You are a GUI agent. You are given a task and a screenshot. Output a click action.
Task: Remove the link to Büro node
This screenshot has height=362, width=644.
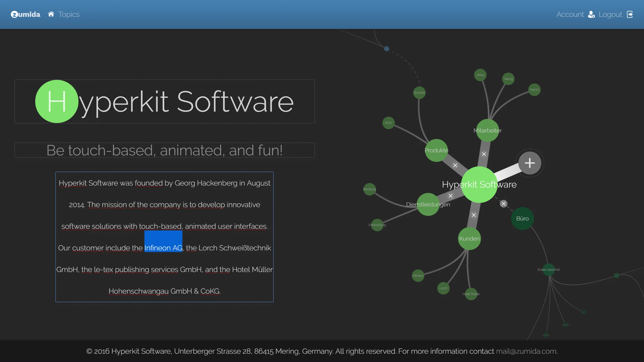pyautogui.click(x=504, y=204)
